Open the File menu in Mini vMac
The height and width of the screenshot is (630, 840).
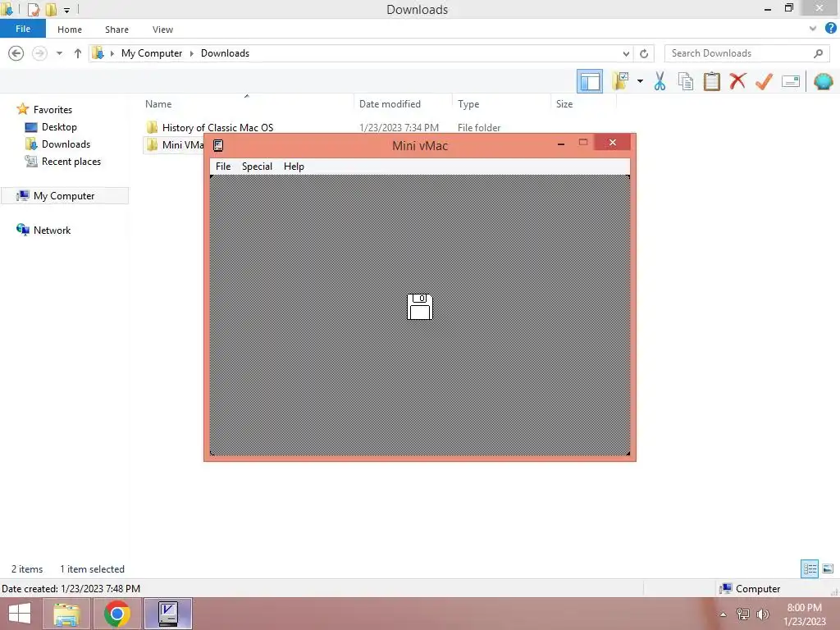point(223,166)
